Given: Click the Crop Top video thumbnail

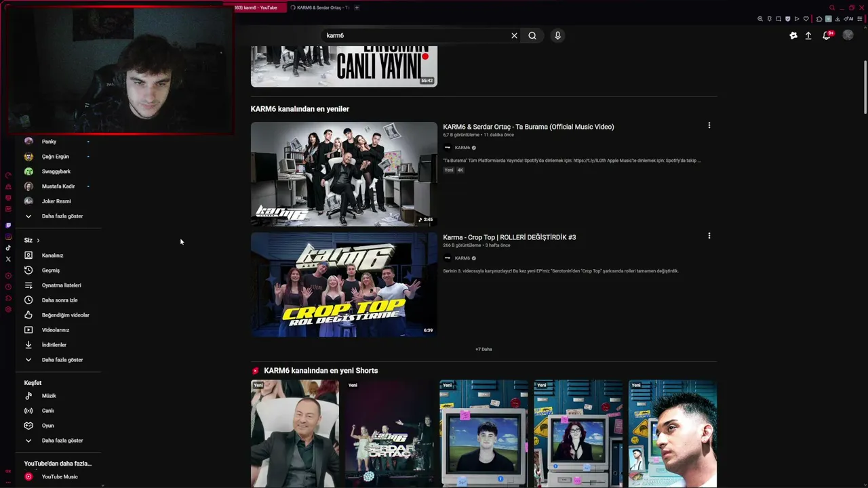Looking at the screenshot, I should click(x=344, y=285).
